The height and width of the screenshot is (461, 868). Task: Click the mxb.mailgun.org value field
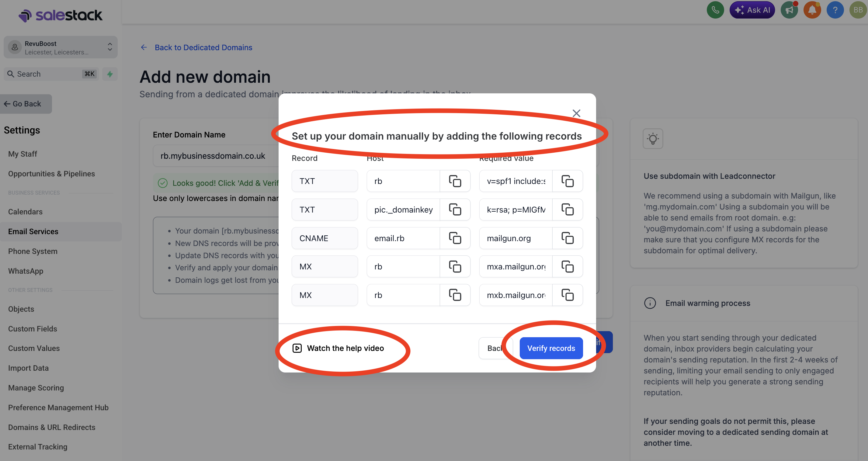coord(516,295)
